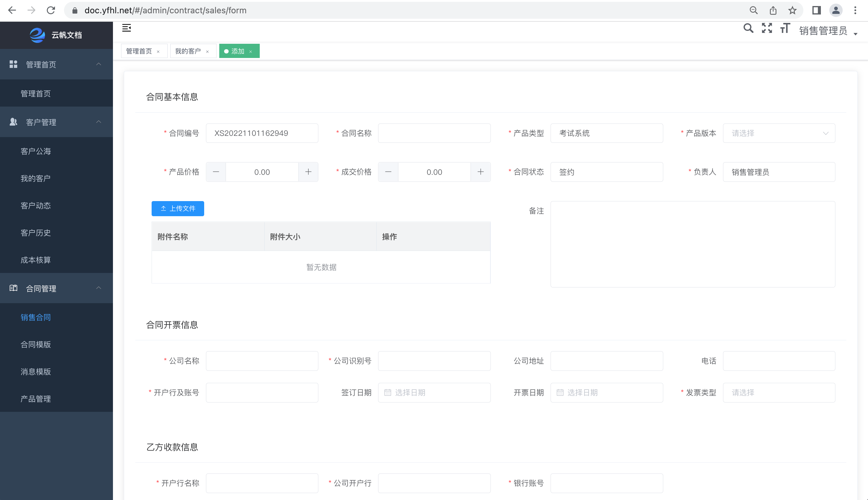Viewport: 868px width, 500px height.
Task: Click the sidebar collapse hamburger icon
Action: [127, 28]
